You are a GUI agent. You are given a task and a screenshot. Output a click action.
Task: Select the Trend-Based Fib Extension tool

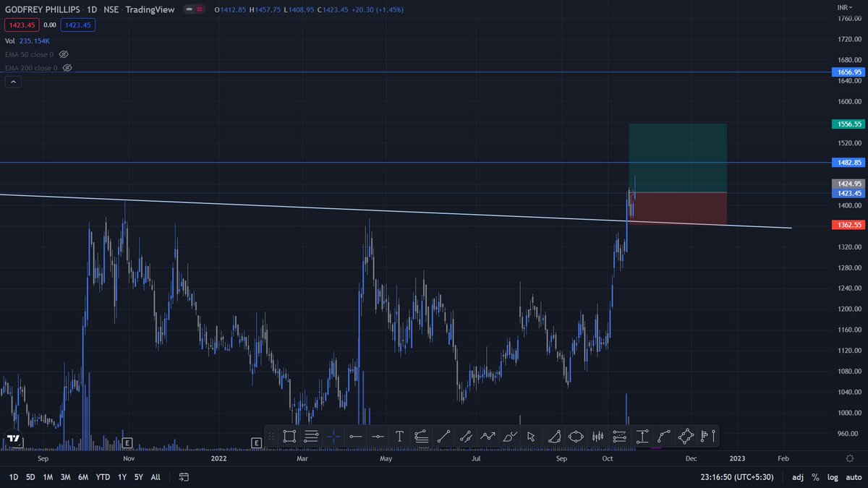(422, 436)
